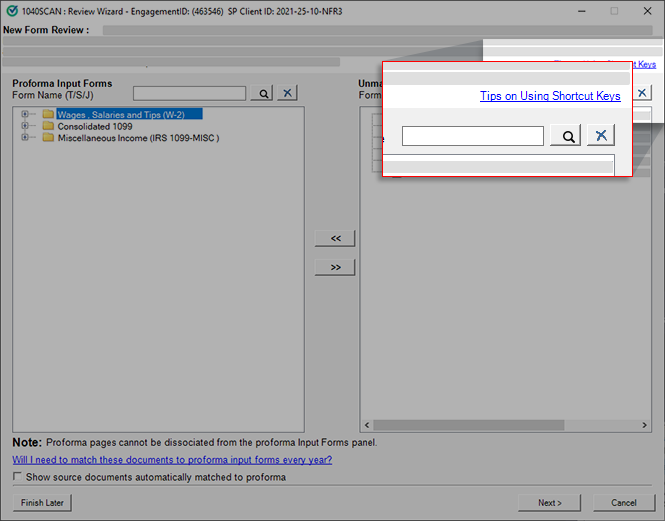Image resolution: width=665 pixels, height=521 pixels.
Task: Click the Cancel button
Action: coord(623,503)
